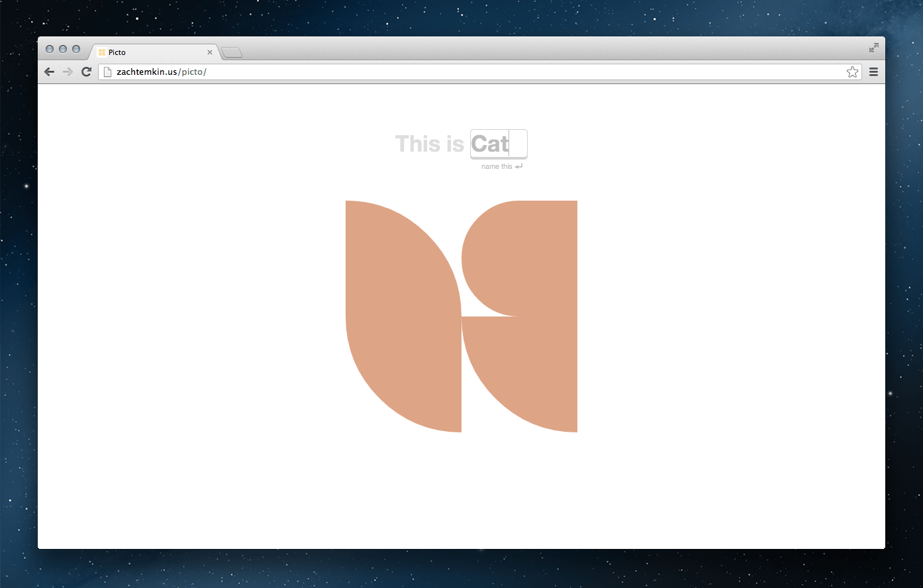The width and height of the screenshot is (923, 588).
Task: Click the page icon in the address bar
Action: (x=108, y=72)
